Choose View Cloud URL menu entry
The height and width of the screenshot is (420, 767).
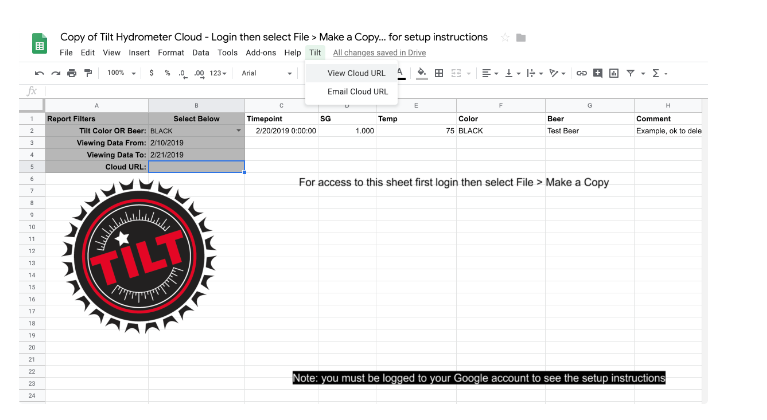[356, 73]
